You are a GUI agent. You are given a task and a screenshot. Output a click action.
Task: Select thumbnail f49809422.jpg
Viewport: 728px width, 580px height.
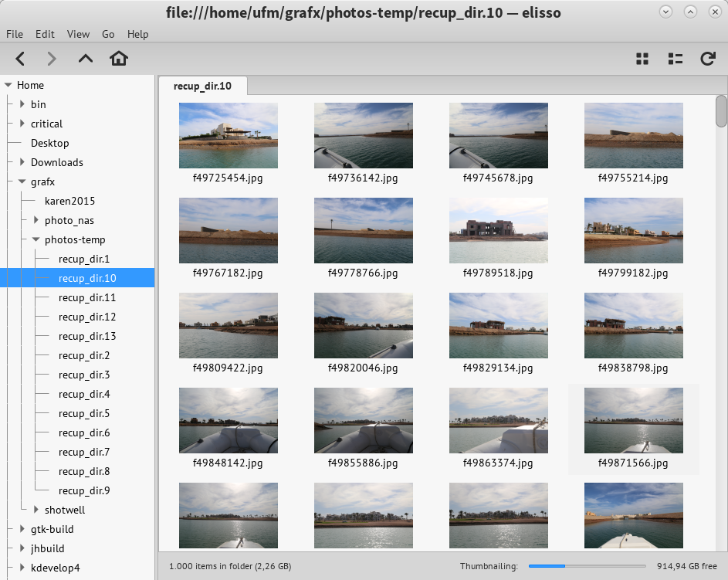click(229, 325)
